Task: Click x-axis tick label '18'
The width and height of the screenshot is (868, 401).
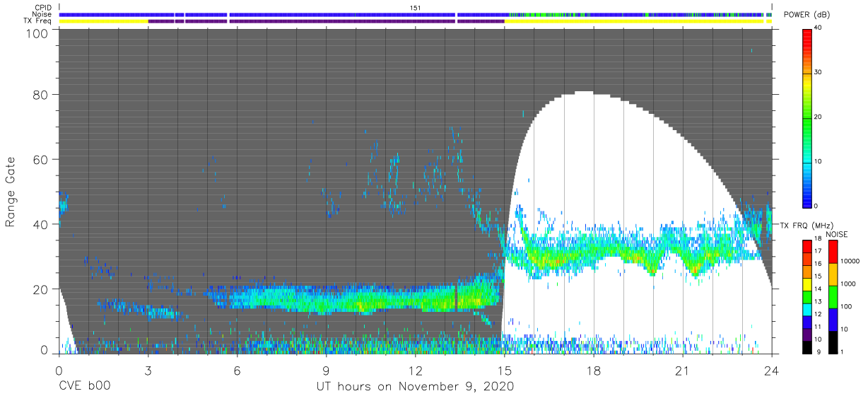Action: click(x=593, y=370)
